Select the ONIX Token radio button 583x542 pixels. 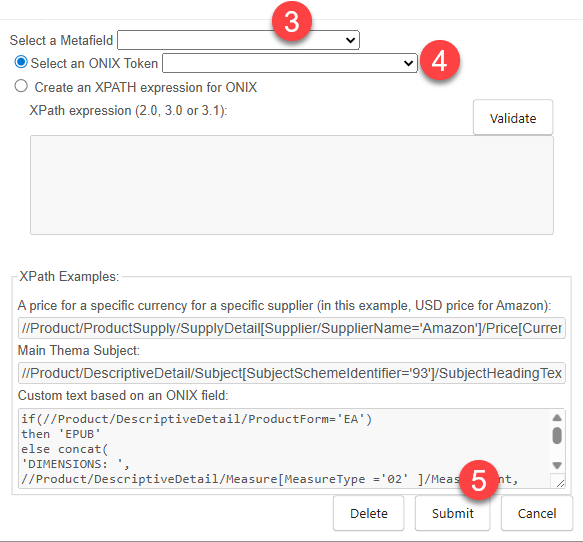[21, 62]
